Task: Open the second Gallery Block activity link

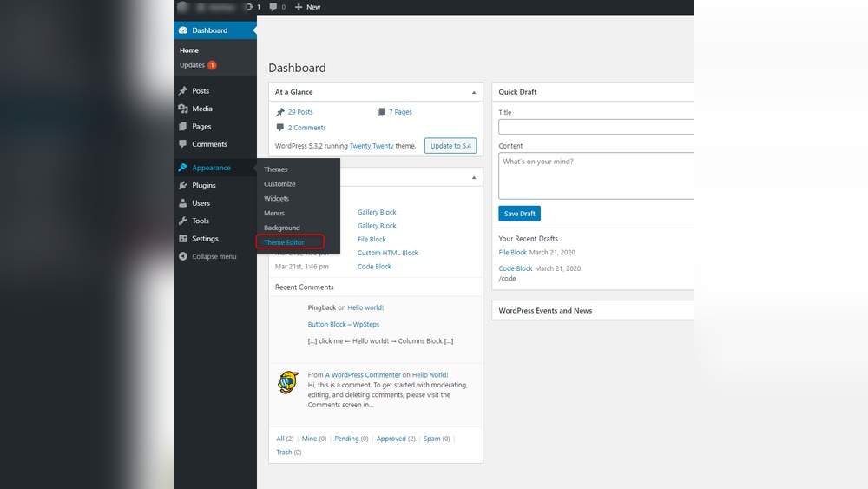Action: (377, 226)
